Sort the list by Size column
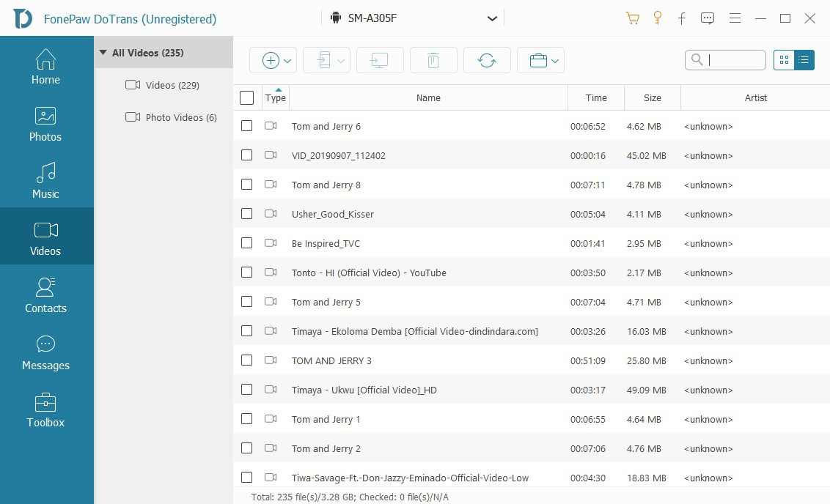 point(652,97)
